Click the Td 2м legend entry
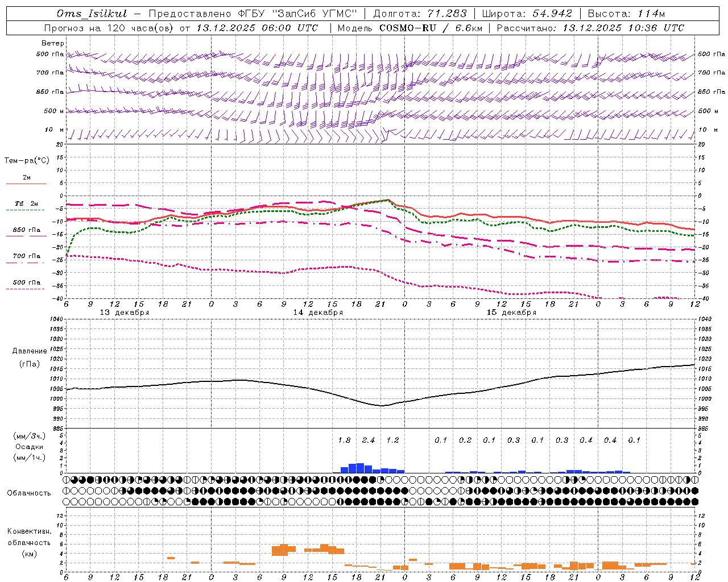 pos(26,203)
